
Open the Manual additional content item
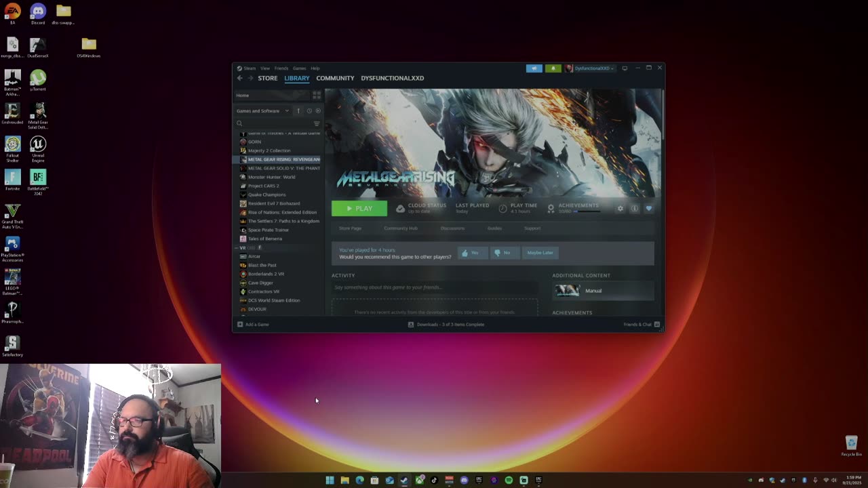click(603, 291)
